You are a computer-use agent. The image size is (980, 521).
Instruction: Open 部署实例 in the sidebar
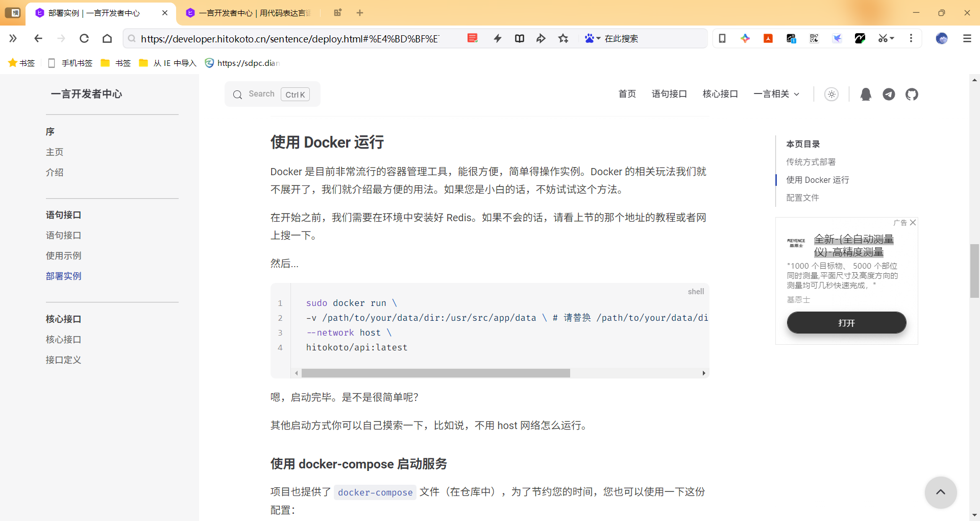[63, 276]
